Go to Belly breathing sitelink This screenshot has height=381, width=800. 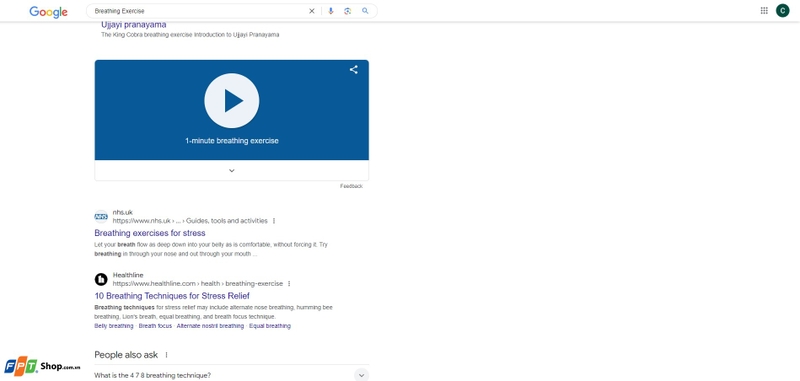pyautogui.click(x=114, y=326)
